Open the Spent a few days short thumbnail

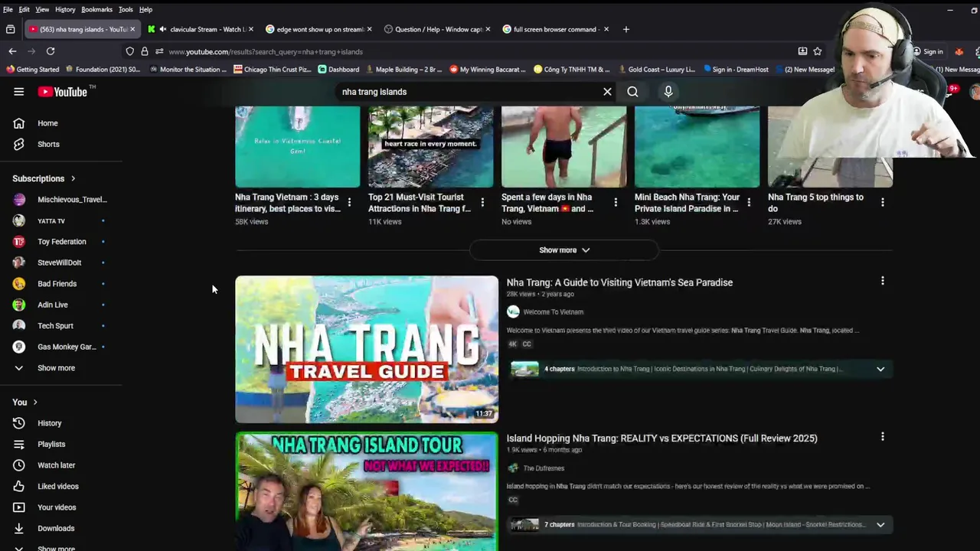click(563, 147)
